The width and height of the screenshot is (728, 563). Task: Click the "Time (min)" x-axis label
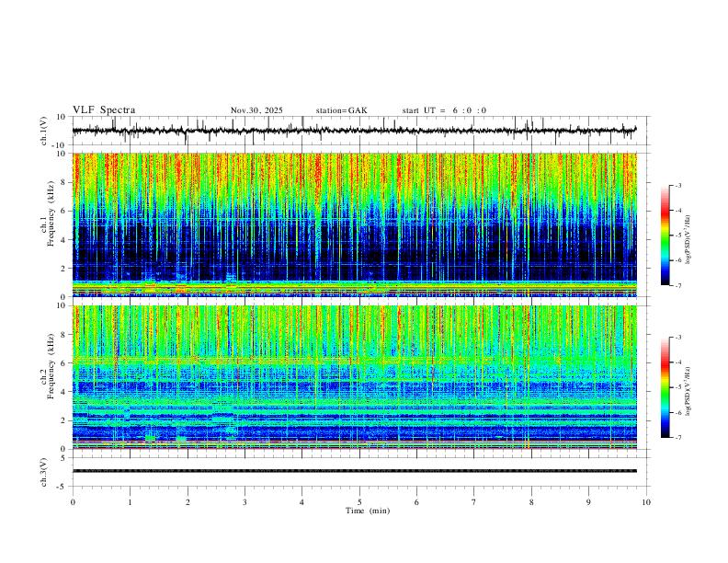(x=368, y=511)
